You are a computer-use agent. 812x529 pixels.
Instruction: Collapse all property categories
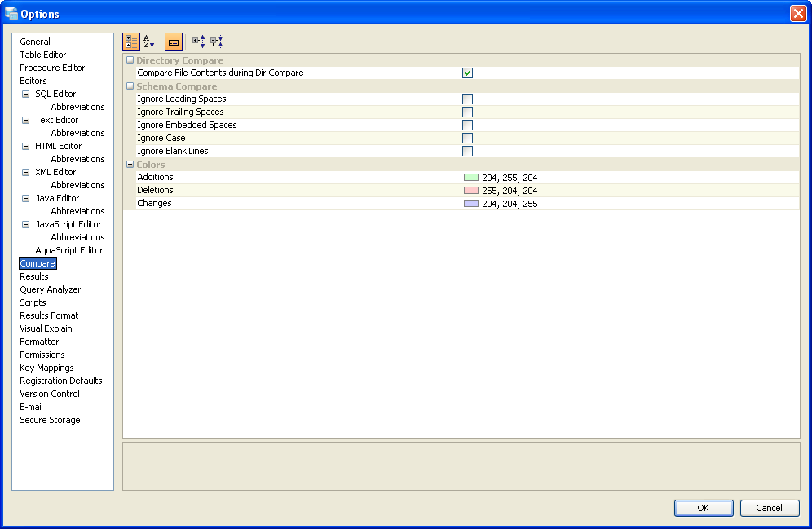coord(217,42)
